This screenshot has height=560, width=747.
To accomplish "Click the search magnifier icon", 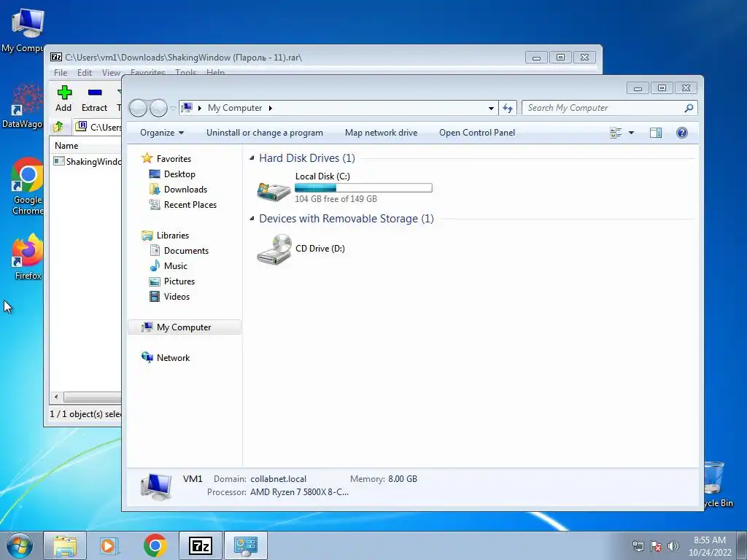I will tap(689, 108).
